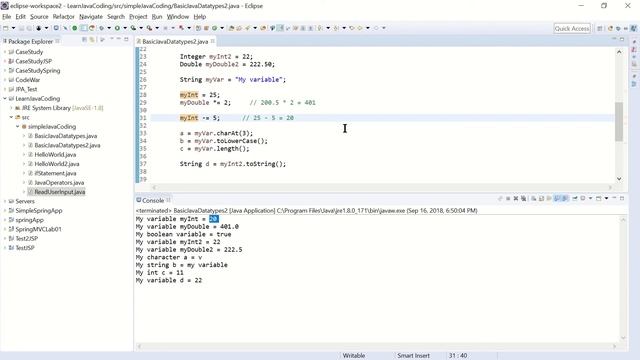640x360 pixels.
Task: Open dropdown next to Display Selected Console
Action: [x=590, y=198]
